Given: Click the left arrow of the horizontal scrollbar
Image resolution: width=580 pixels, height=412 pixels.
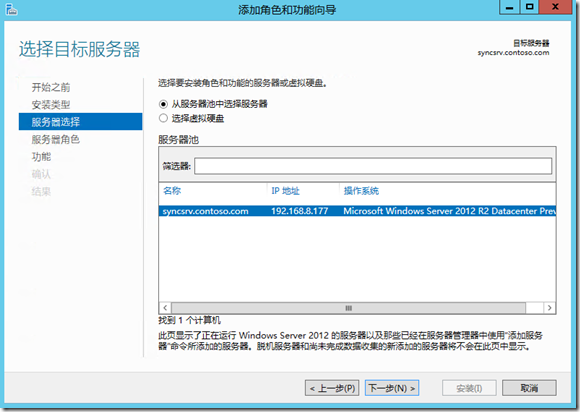Looking at the screenshot, I should [165, 308].
